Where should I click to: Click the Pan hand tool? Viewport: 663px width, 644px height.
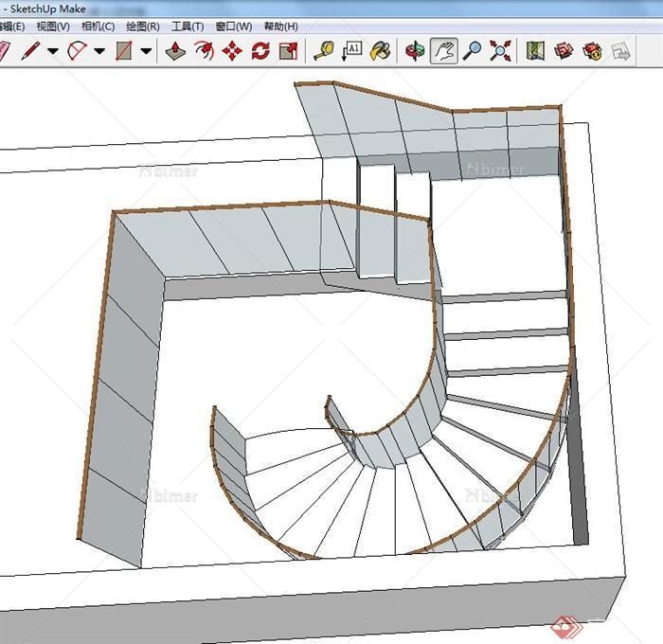pos(443,50)
